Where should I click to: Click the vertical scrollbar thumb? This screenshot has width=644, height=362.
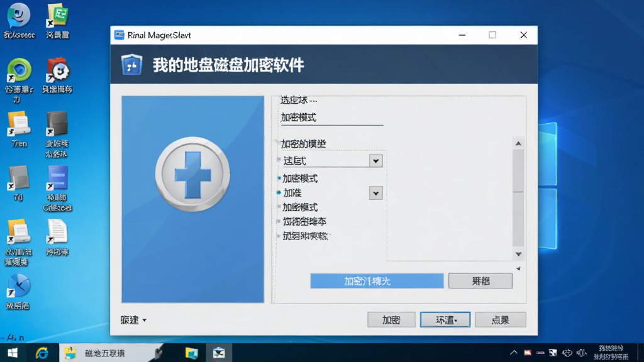click(x=518, y=171)
